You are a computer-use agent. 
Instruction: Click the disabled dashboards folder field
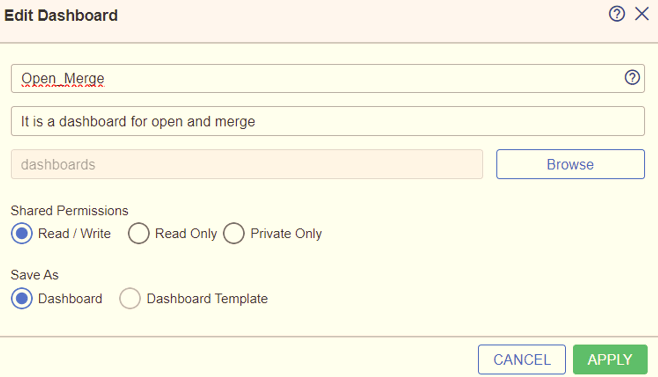pos(247,164)
